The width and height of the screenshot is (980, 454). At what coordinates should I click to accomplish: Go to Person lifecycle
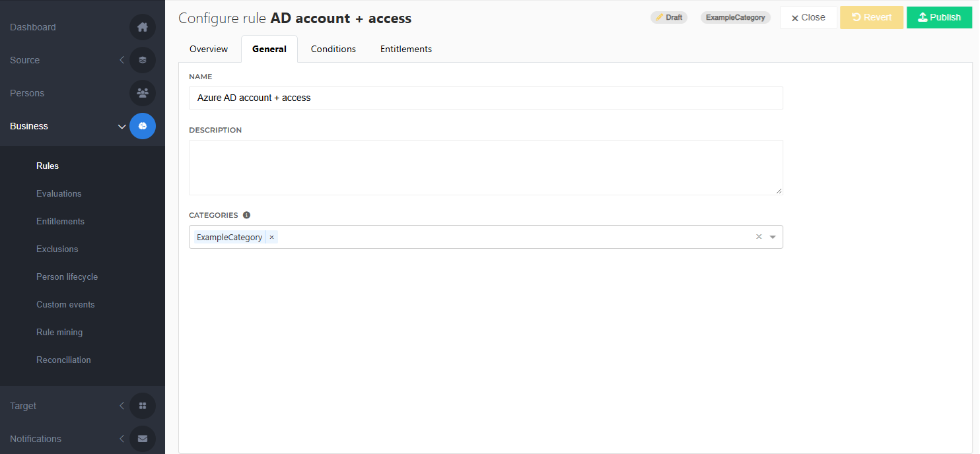coord(67,276)
